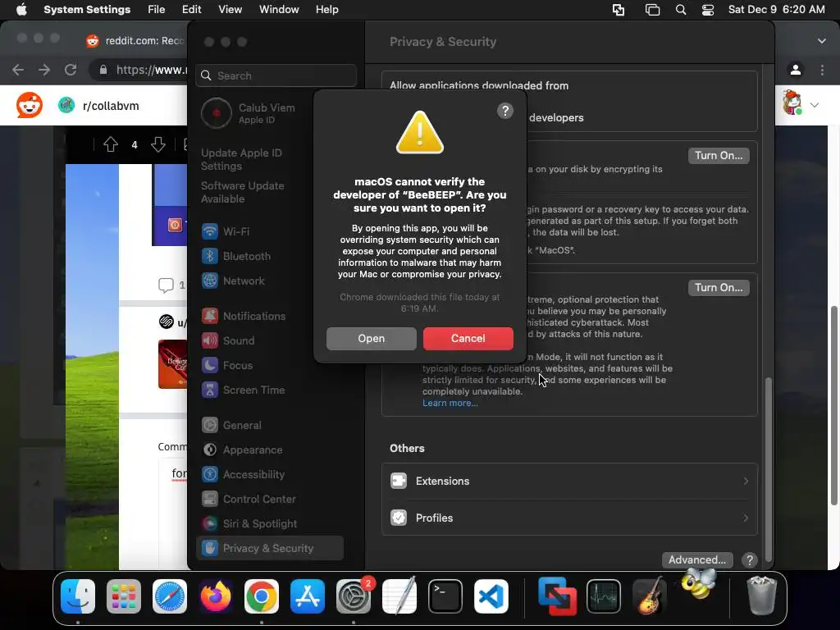Open the Profiles row
The height and width of the screenshot is (630, 840).
[x=569, y=518]
